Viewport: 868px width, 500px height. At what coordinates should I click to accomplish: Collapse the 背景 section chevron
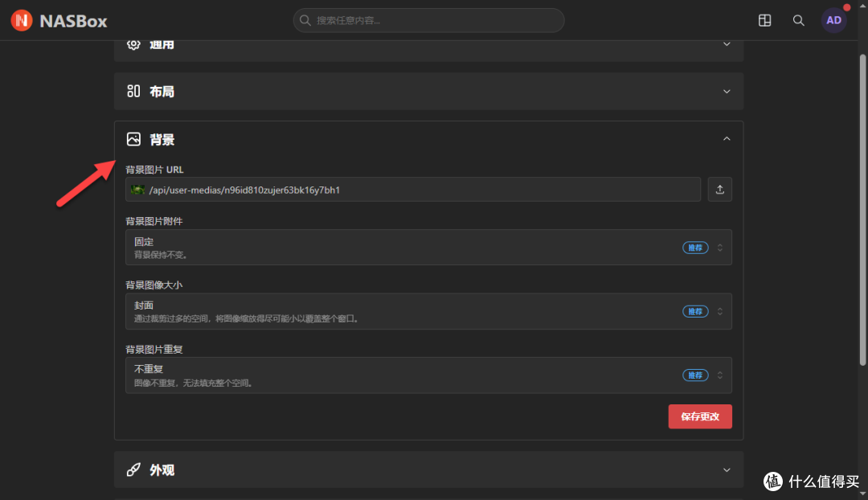(x=727, y=139)
